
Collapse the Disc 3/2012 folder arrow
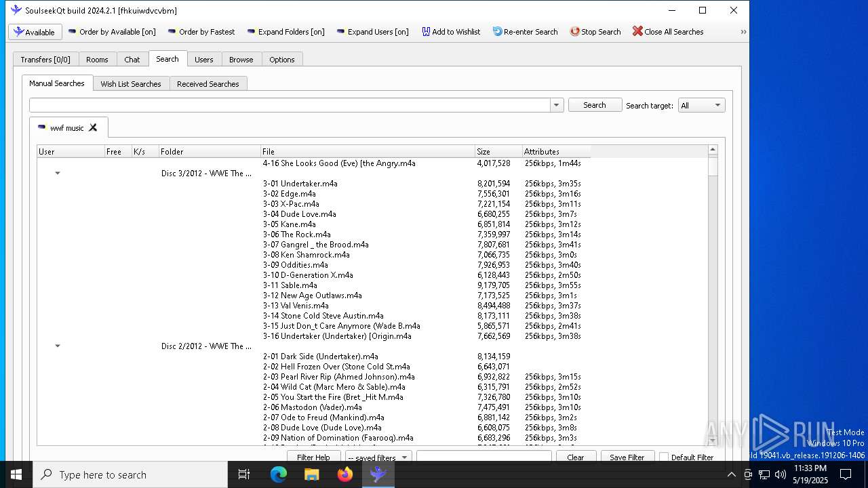click(58, 174)
